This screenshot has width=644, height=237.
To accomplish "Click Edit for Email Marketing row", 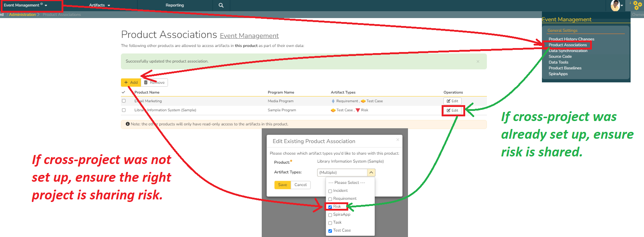I will click(452, 101).
